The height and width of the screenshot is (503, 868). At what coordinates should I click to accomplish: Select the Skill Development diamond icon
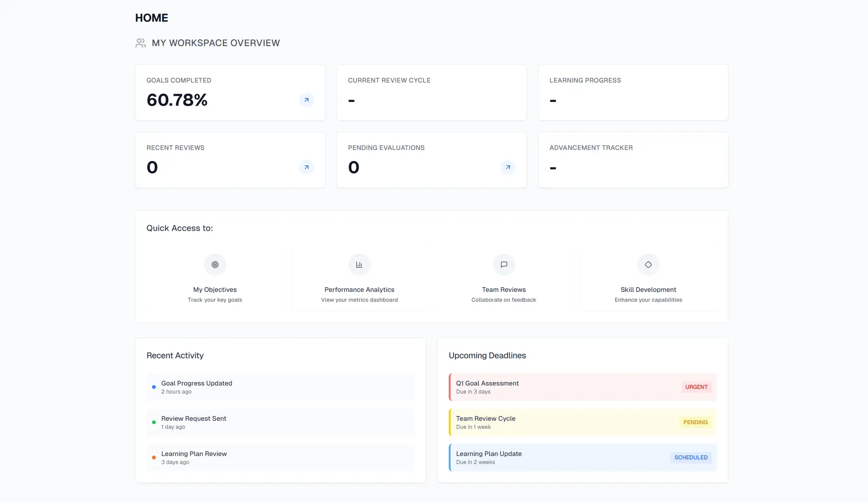(648, 265)
